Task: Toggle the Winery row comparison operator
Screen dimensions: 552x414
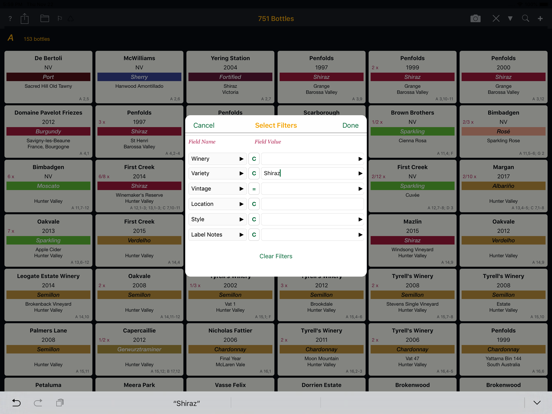Action: 254,159
